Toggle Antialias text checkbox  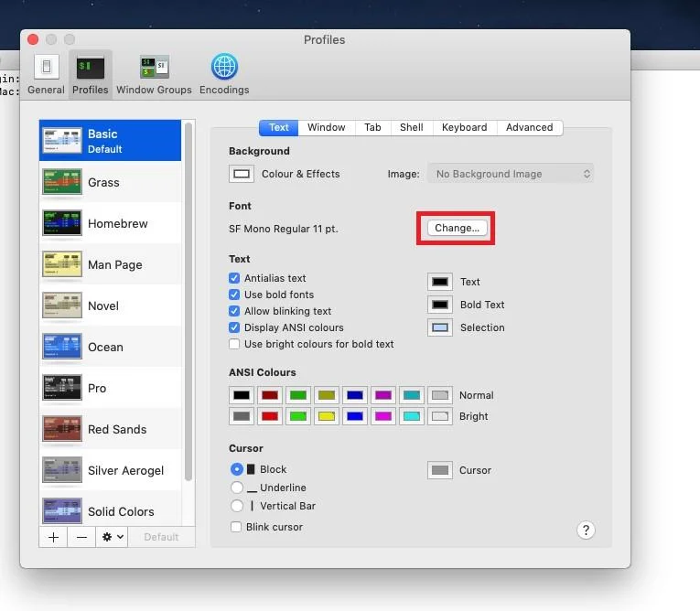click(x=234, y=278)
